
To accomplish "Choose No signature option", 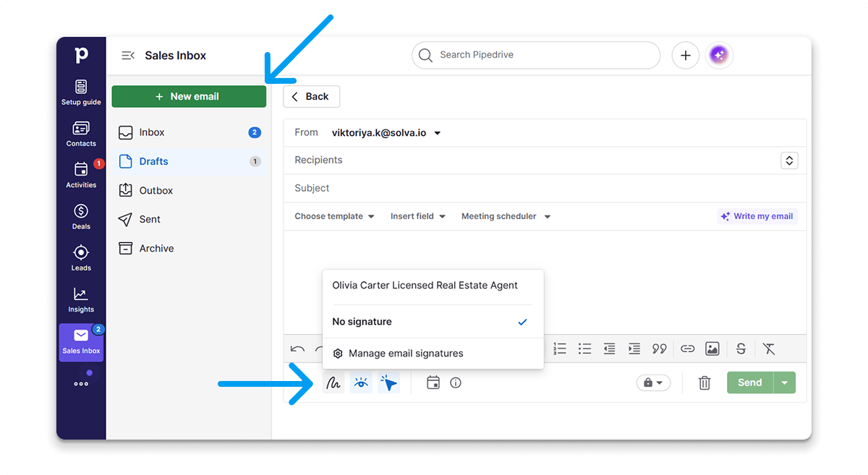I will tap(433, 322).
